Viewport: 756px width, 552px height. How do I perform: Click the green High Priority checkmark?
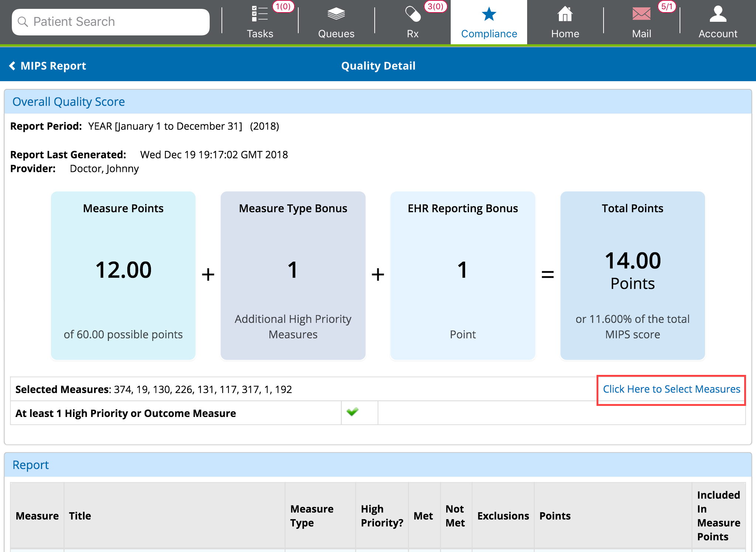tap(353, 412)
